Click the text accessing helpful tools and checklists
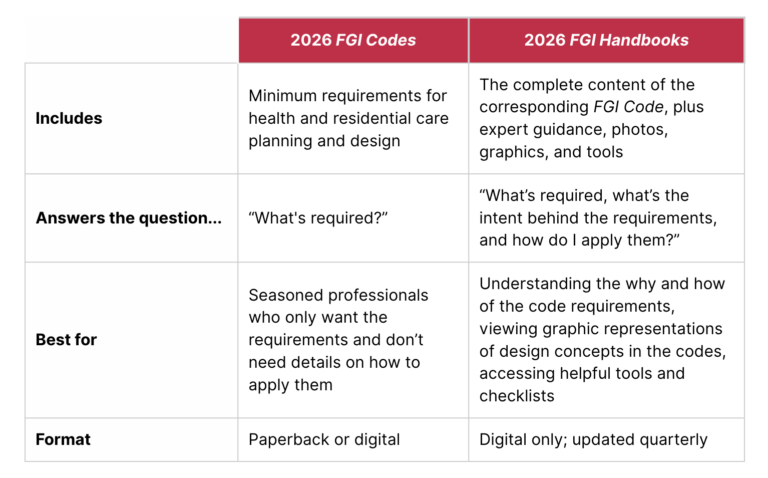 coord(582,384)
